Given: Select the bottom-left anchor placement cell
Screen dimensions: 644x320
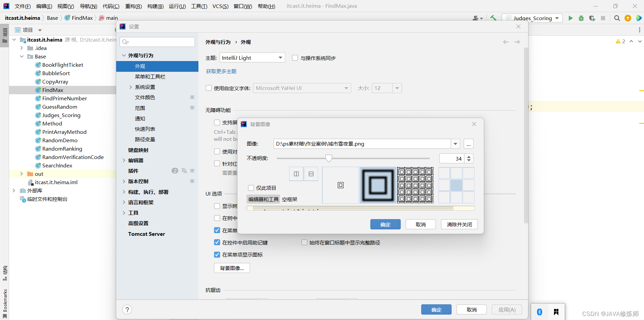Looking at the screenshot, I should [444, 197].
